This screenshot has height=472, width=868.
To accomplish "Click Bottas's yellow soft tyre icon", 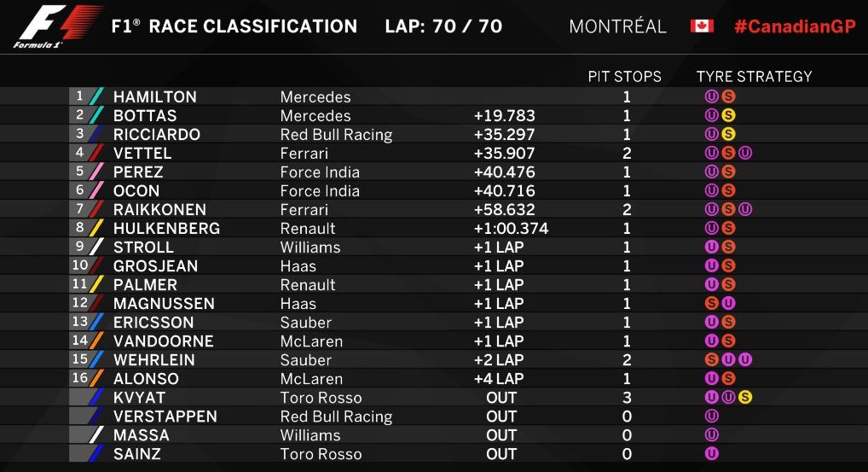I will (x=728, y=115).
